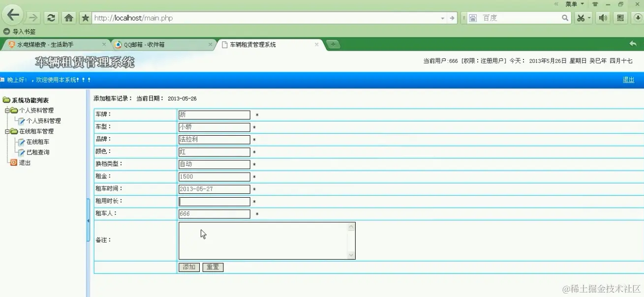Focus the empty 租用时长 input field
This screenshot has height=297, width=644.
pyautogui.click(x=215, y=202)
